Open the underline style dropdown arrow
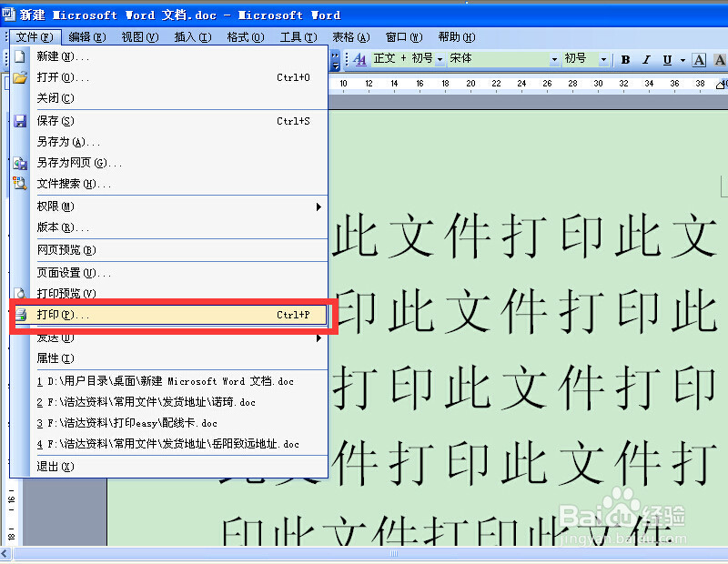Screen dimensions: 728x564 (x=682, y=59)
